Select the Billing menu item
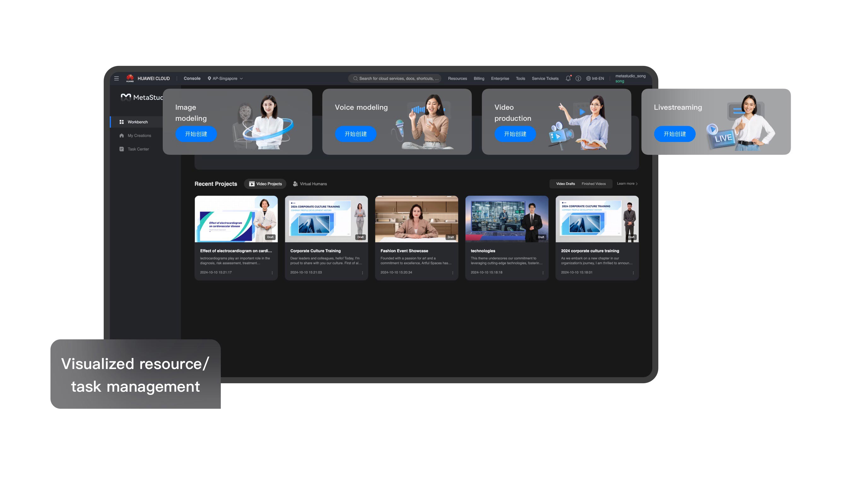The width and height of the screenshot is (868, 492). tap(479, 78)
